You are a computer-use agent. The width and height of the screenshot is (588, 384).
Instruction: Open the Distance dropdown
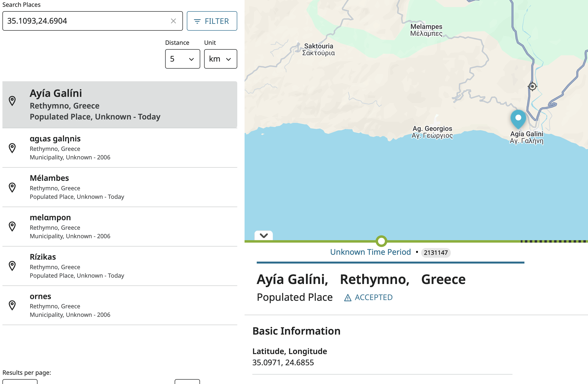coord(182,59)
